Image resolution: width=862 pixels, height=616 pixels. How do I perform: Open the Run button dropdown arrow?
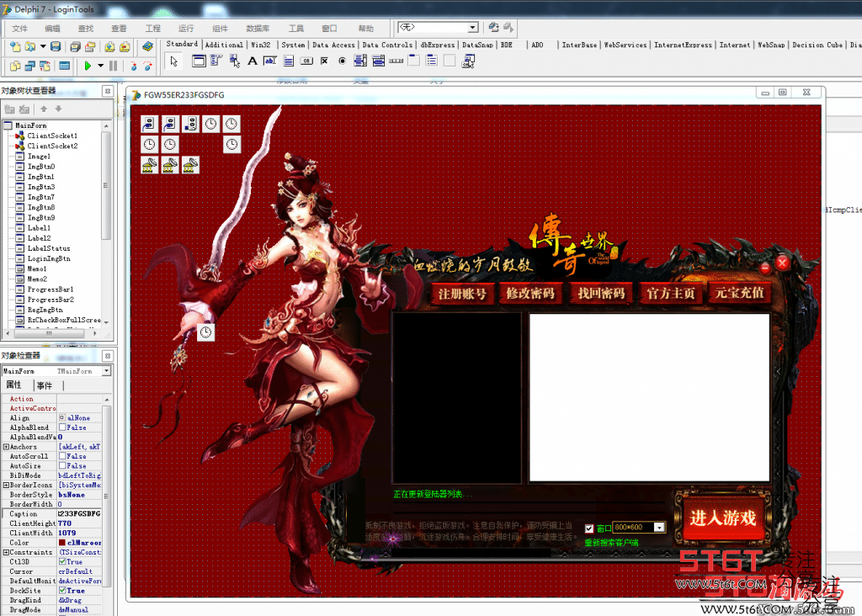tap(101, 66)
